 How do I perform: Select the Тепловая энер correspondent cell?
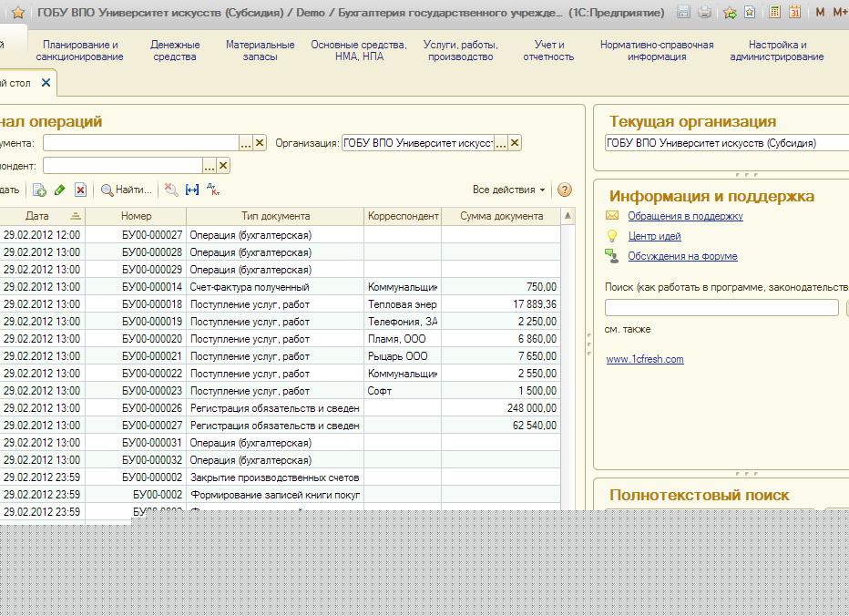(403, 304)
